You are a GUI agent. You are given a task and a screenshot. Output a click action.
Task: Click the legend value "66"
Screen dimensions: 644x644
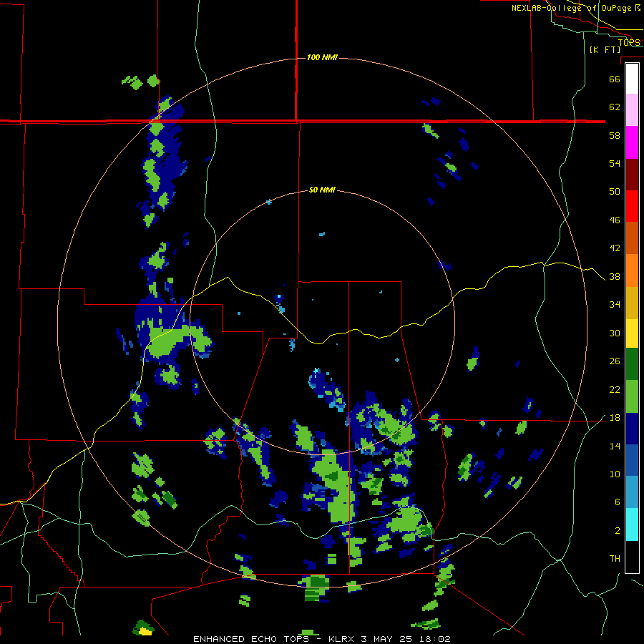tap(615, 79)
